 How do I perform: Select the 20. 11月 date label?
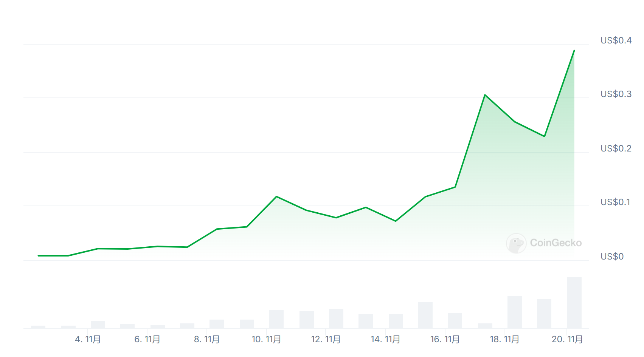[x=567, y=339]
